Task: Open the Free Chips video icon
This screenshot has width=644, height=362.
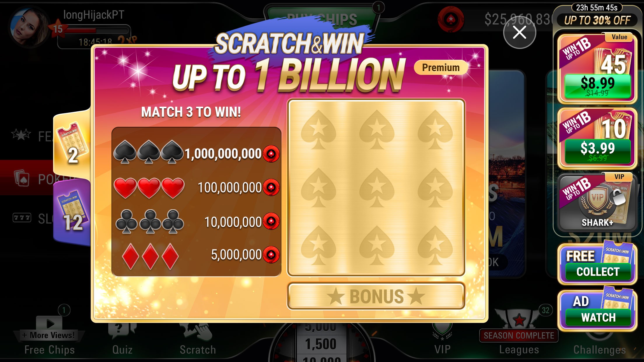Action: 49,323
